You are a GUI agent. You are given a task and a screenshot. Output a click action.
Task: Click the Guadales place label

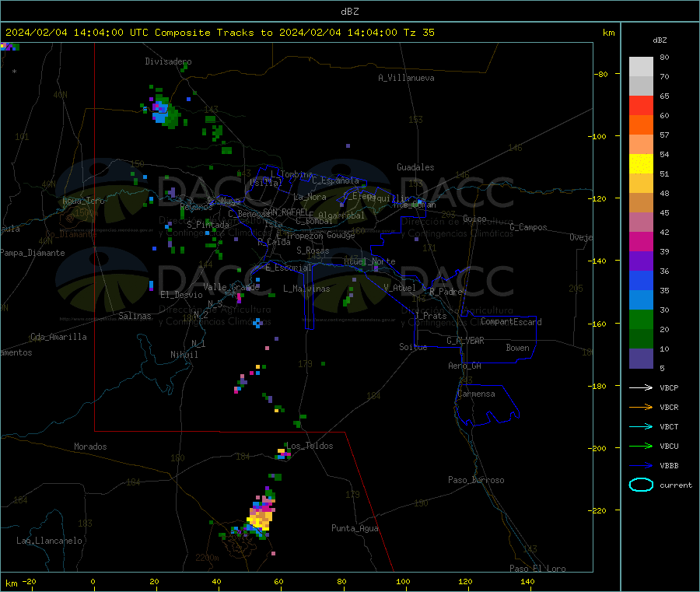click(x=415, y=167)
